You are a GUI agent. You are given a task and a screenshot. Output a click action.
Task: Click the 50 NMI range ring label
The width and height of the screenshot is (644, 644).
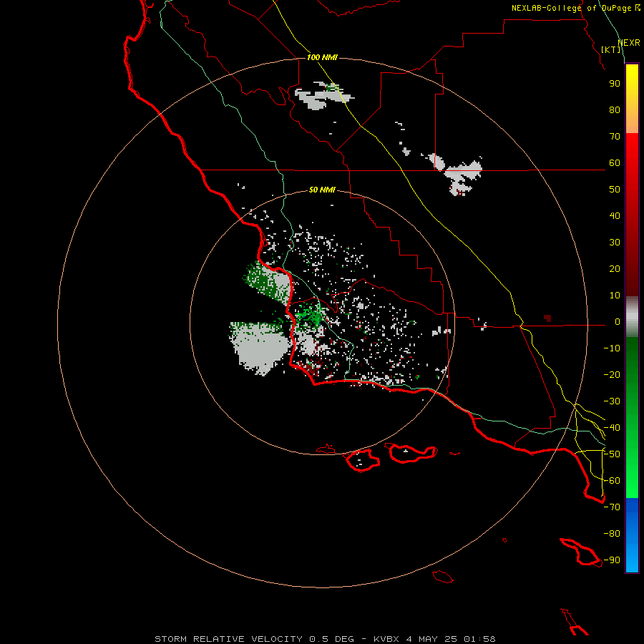(x=322, y=190)
